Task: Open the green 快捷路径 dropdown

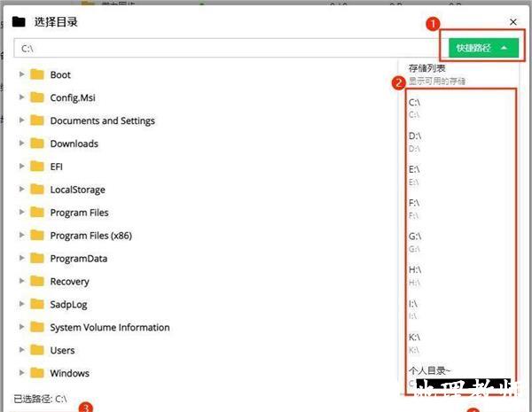Action: (x=483, y=48)
